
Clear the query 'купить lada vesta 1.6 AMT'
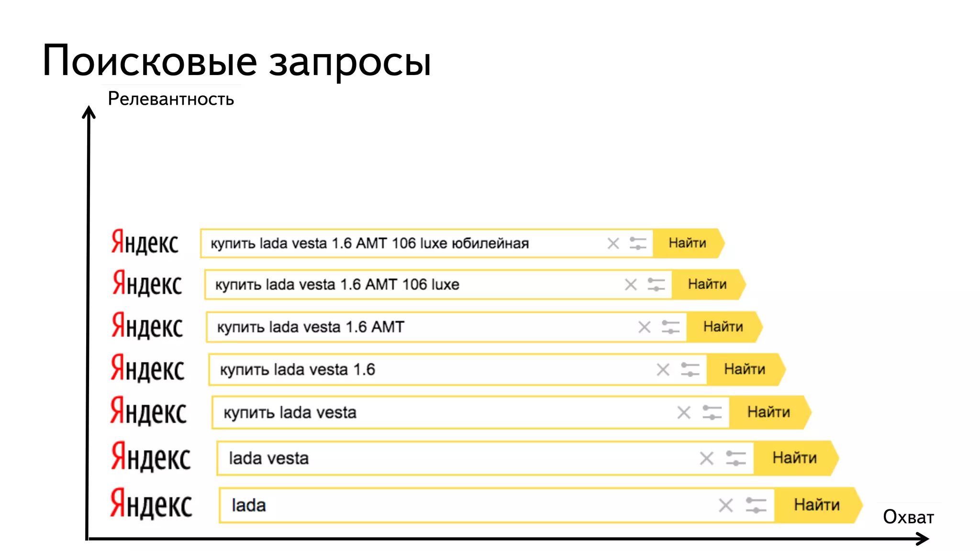[645, 327]
